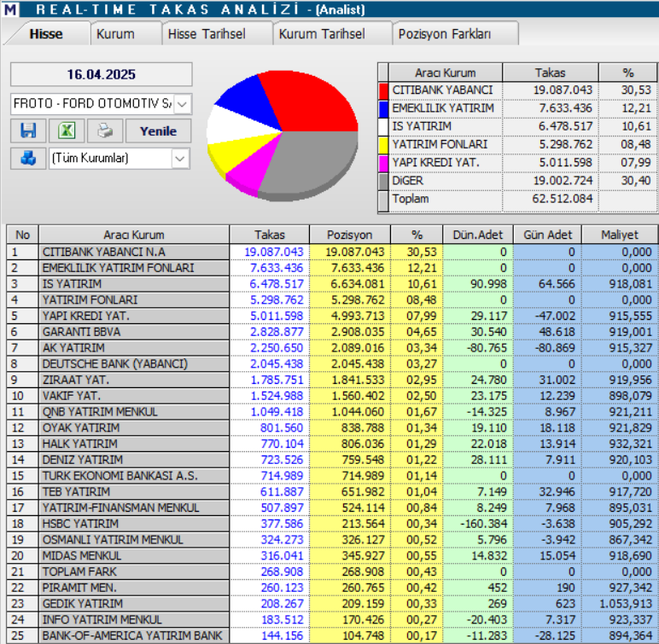Click gray swatch for DiGER
The height and width of the screenshot is (644, 659).
click(x=383, y=181)
